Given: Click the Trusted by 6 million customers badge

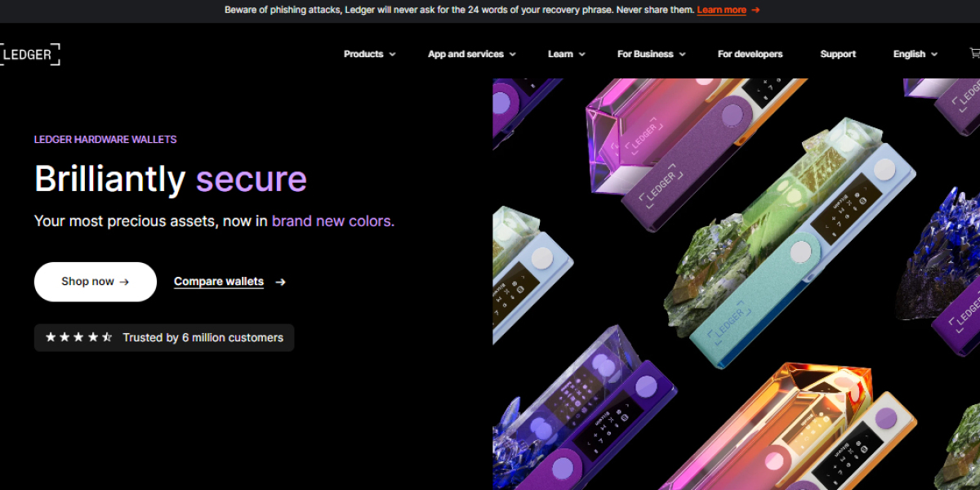Looking at the screenshot, I should tap(164, 337).
